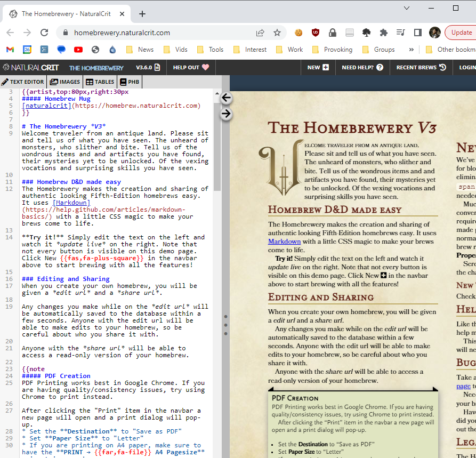Image resolution: width=476 pixels, height=458 pixels.
Task: Close The Homebrewery browser tab
Action: point(122,14)
